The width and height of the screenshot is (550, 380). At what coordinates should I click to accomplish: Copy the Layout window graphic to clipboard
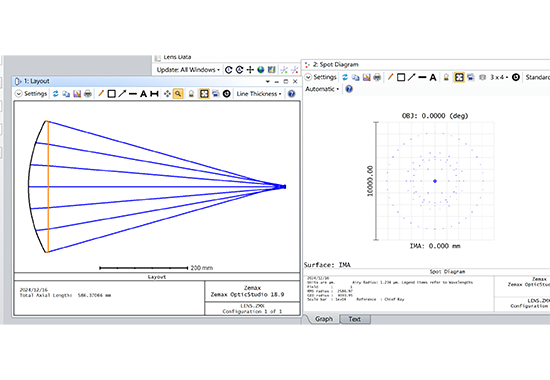click(66, 94)
